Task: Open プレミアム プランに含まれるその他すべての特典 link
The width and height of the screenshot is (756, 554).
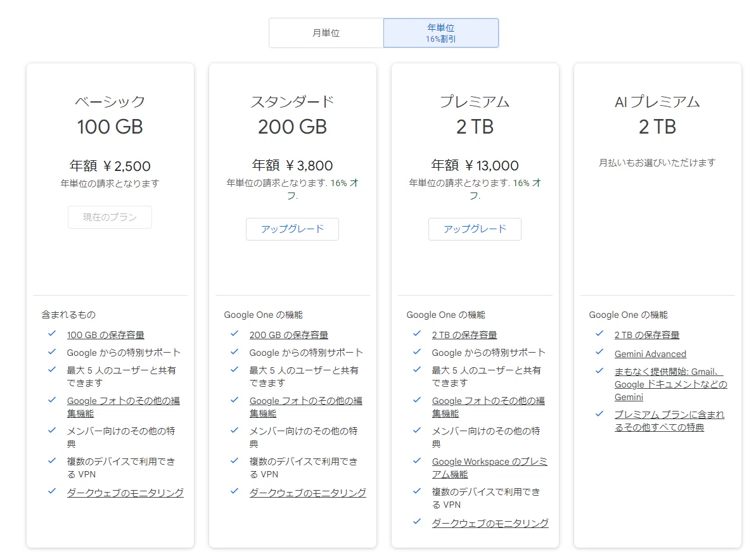Action: [669, 421]
